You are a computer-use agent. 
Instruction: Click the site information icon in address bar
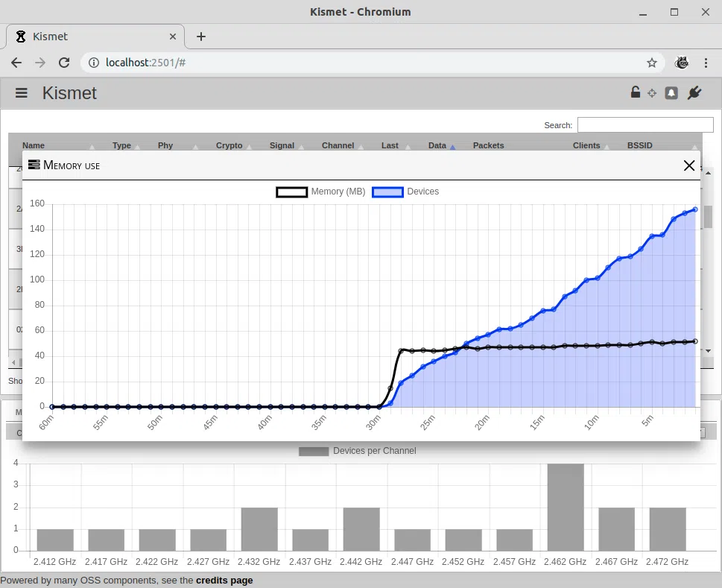[x=93, y=63]
